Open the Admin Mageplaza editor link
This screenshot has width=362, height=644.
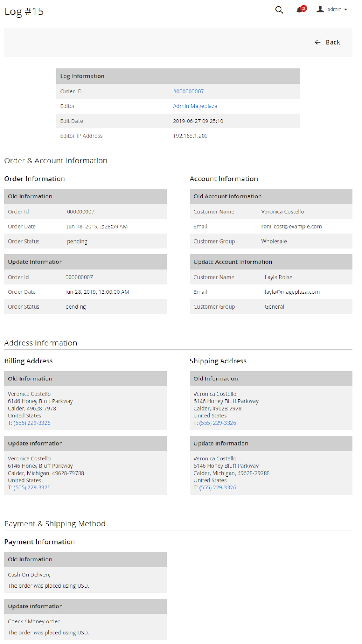[195, 106]
